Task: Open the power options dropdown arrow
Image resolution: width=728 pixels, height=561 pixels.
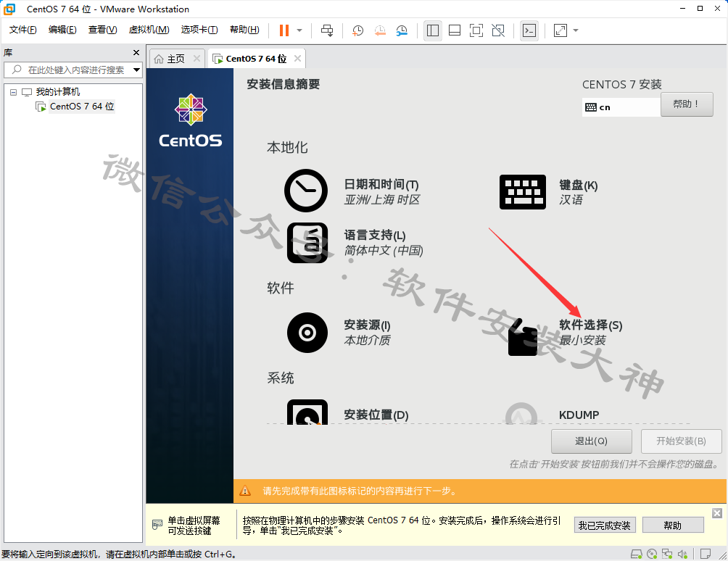Action: click(299, 30)
